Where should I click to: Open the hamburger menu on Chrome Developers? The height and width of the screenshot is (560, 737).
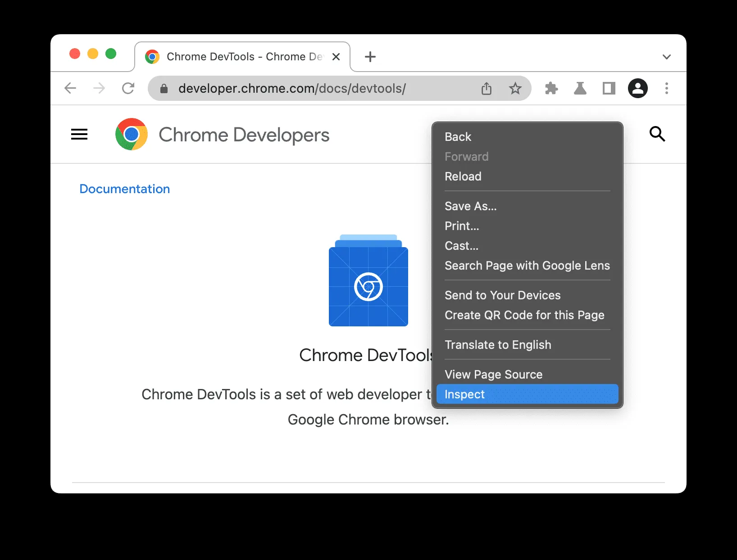click(x=79, y=134)
